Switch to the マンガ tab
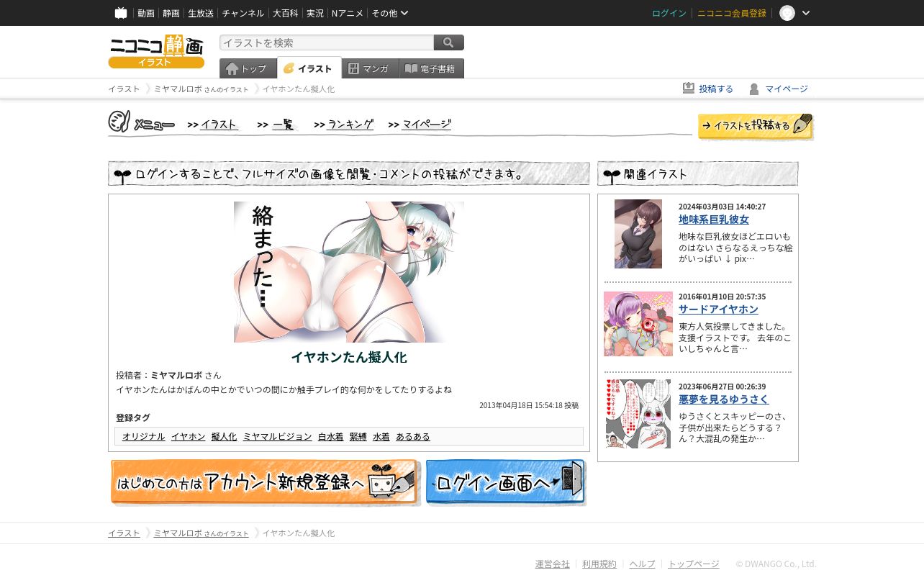Viewport: 924px width, 583px height. [371, 68]
